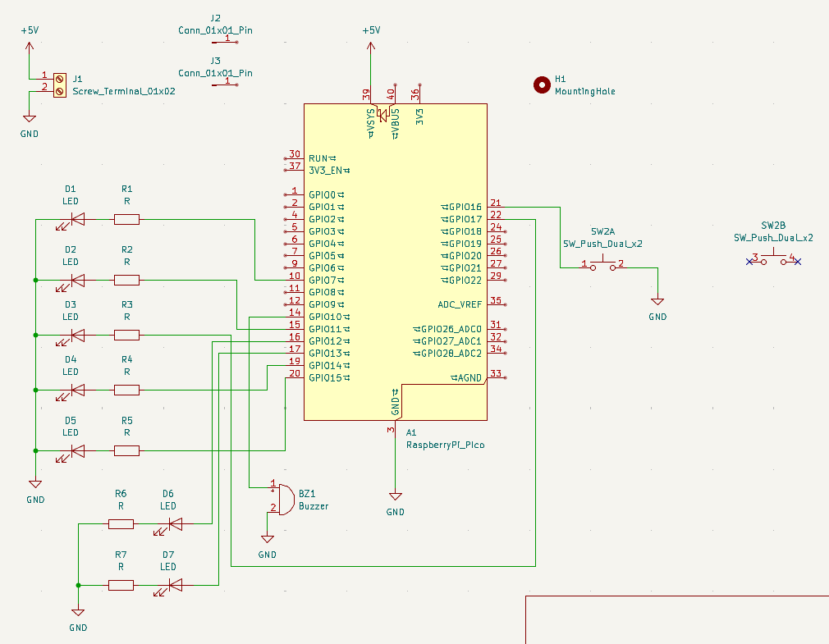Click the GPIO17 pin label
Screen dimensions: 829x644
(461, 219)
